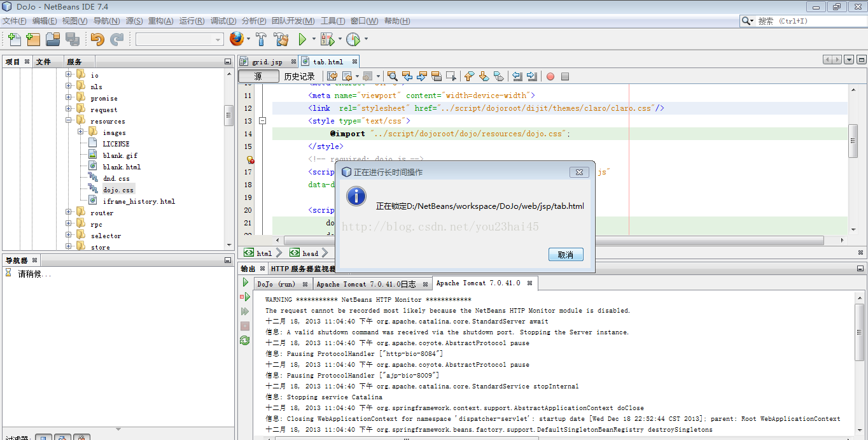This screenshot has width=868, height=440.
Task: Click Find Previous Occurrence icon
Action: tap(407, 76)
